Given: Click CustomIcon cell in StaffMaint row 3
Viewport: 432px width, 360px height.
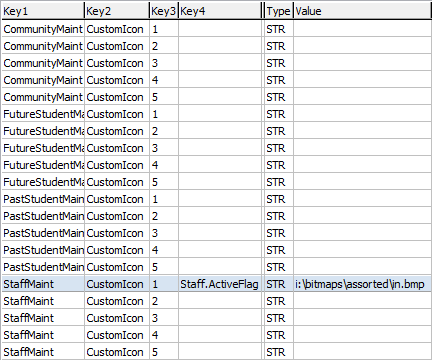Looking at the screenshot, I should point(117,318).
